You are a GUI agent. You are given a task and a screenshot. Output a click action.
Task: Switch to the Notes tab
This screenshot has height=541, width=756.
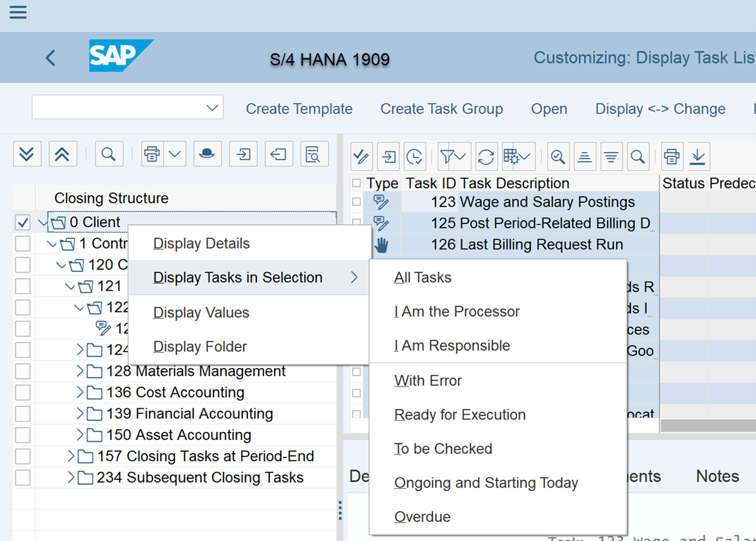[717, 476]
